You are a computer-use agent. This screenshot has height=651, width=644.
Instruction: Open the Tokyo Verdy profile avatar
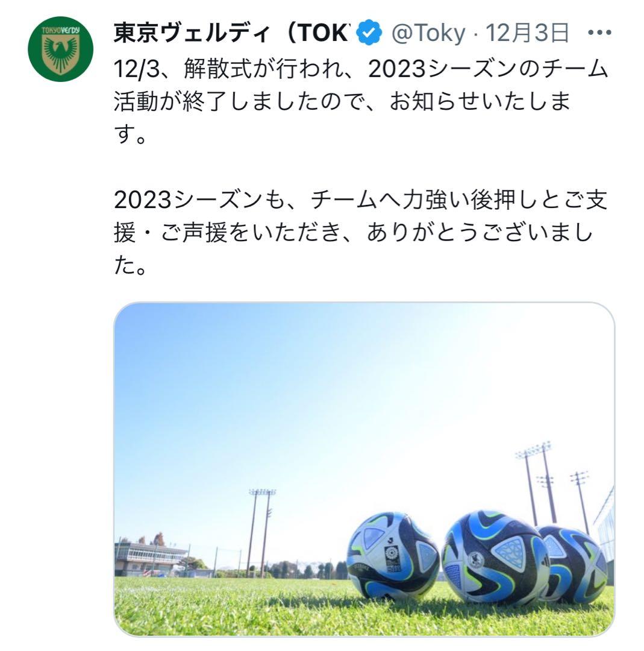click(60, 49)
